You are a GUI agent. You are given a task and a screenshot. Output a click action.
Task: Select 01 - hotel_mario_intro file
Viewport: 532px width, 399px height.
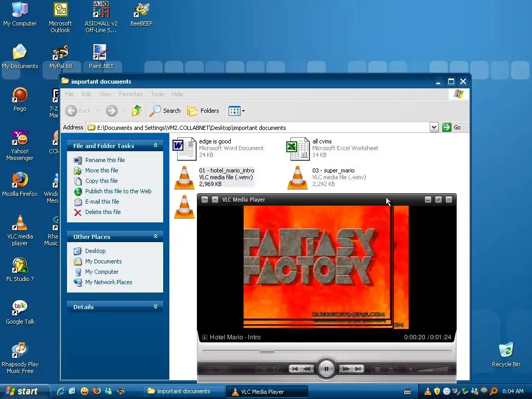214,177
